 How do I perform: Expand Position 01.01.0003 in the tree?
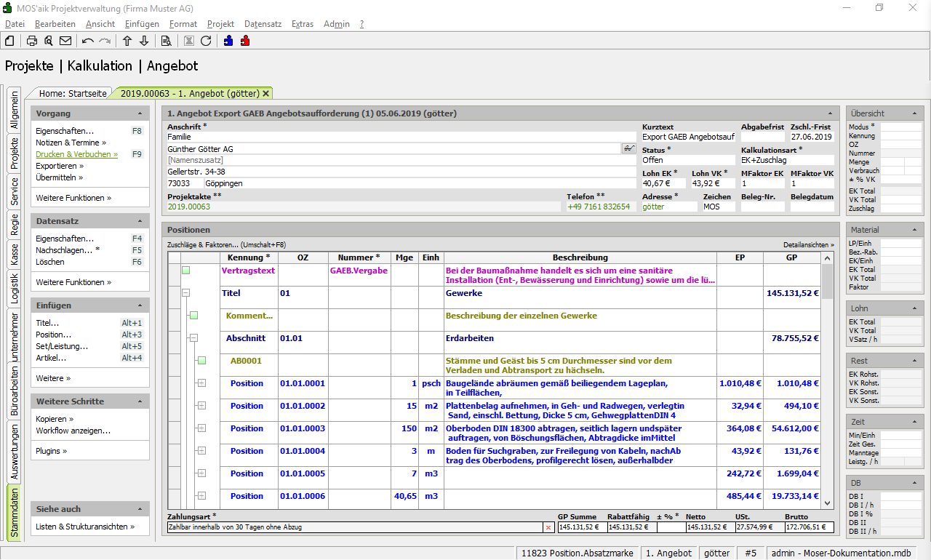(201, 428)
